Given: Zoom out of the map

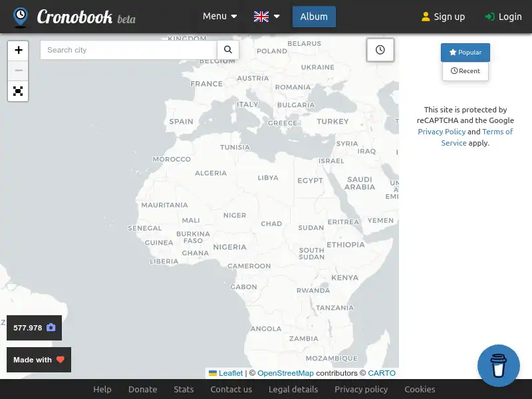Looking at the screenshot, I should coord(18,70).
